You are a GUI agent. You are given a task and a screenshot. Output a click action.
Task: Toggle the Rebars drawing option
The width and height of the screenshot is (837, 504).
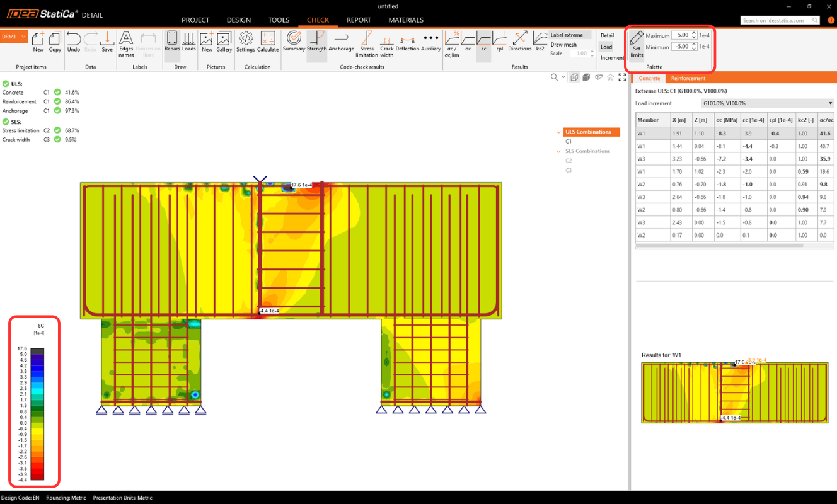[172, 42]
